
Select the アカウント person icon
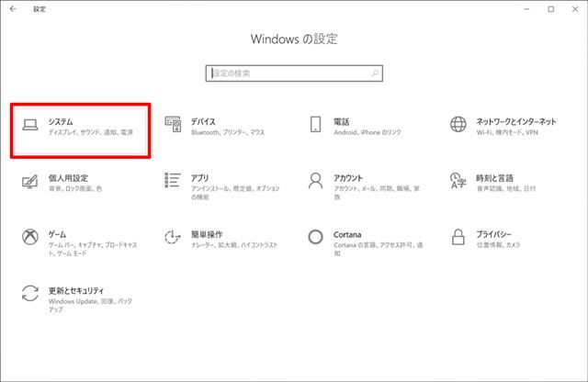316,181
